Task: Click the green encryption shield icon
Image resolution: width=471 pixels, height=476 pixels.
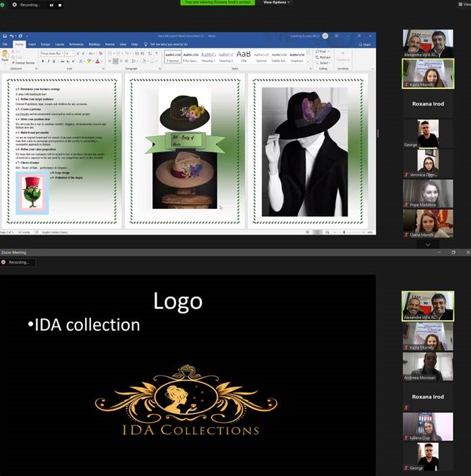Action: [x=3, y=5]
